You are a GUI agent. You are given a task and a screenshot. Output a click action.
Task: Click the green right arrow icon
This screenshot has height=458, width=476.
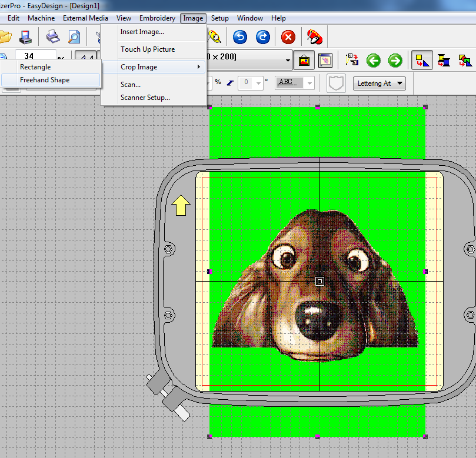pos(395,61)
